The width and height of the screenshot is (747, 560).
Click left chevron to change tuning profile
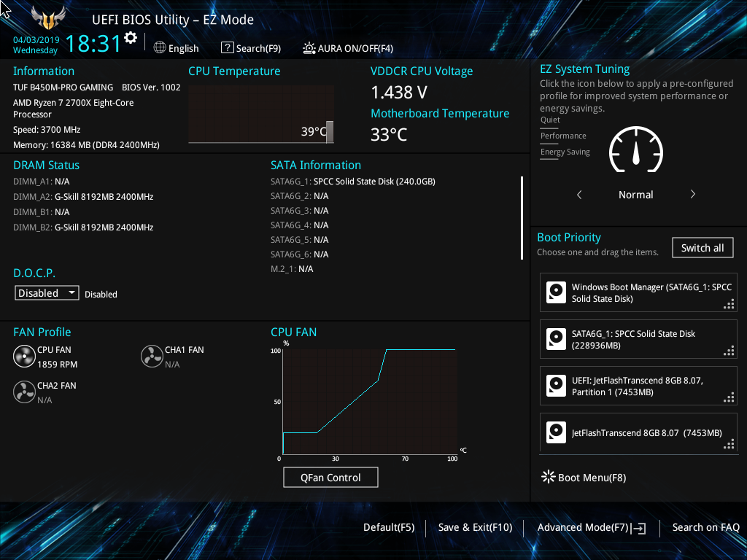point(578,195)
